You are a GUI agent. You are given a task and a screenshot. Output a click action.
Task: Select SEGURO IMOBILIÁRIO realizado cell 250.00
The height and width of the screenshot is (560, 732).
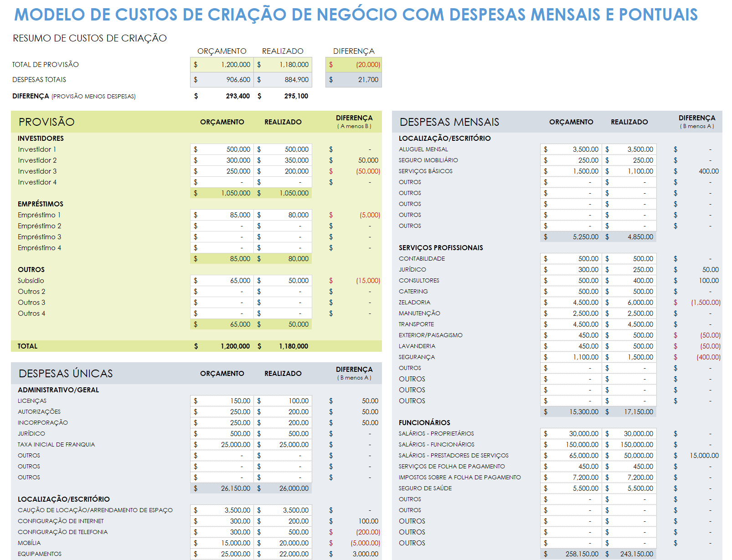click(629, 160)
